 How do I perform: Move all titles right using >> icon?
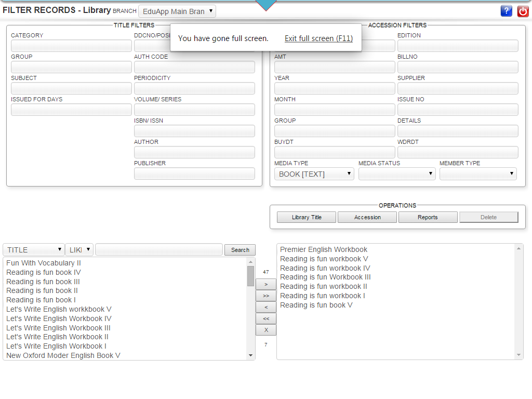pyautogui.click(x=265, y=296)
